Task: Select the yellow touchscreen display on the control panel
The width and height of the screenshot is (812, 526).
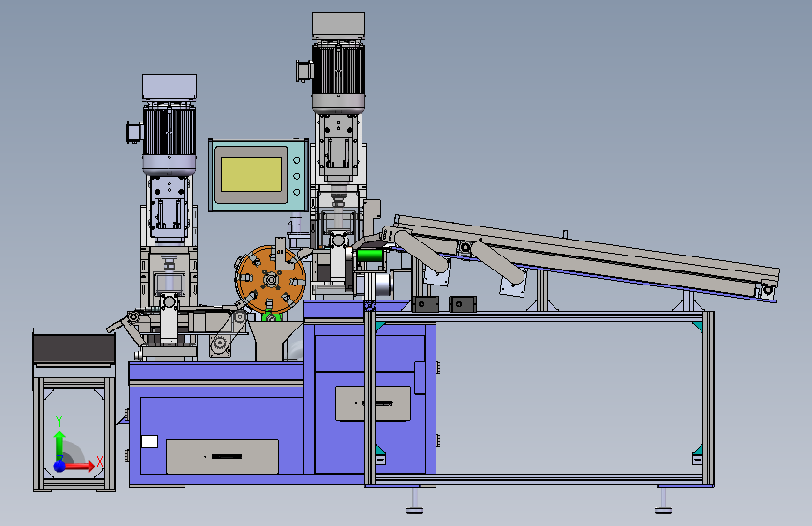Action: [x=251, y=174]
